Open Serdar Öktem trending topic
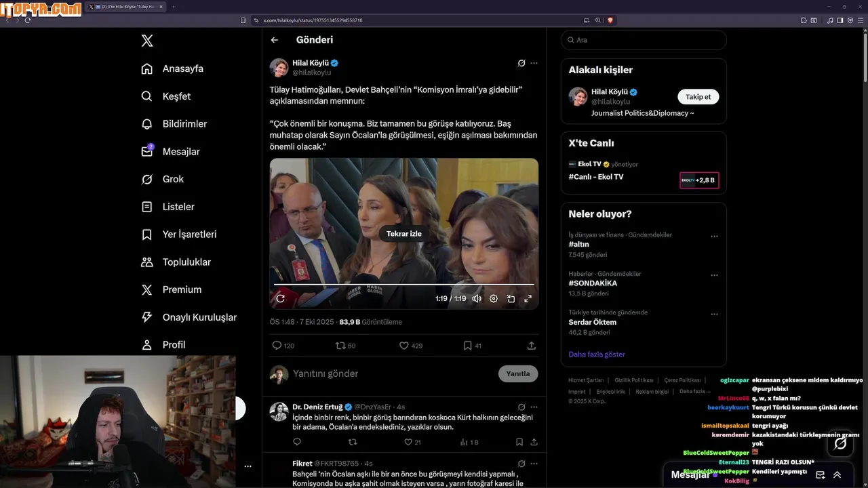Screen dimensions: 868x488 pos(592,322)
